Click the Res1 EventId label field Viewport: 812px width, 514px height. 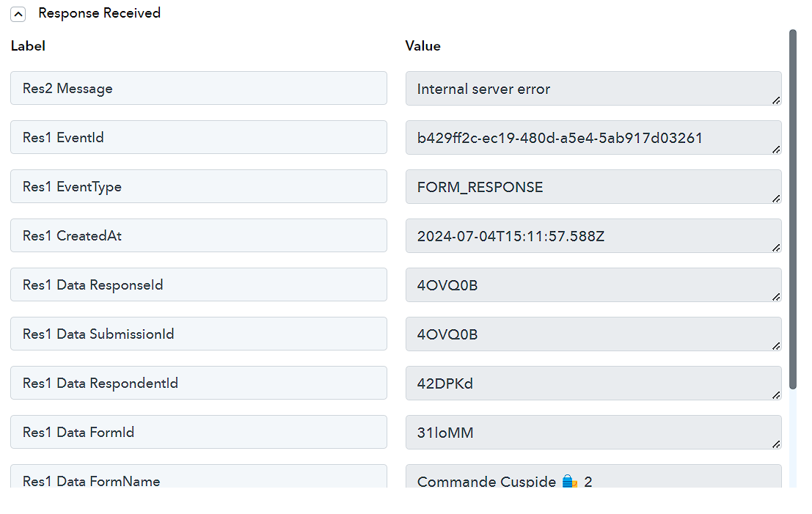(198, 137)
